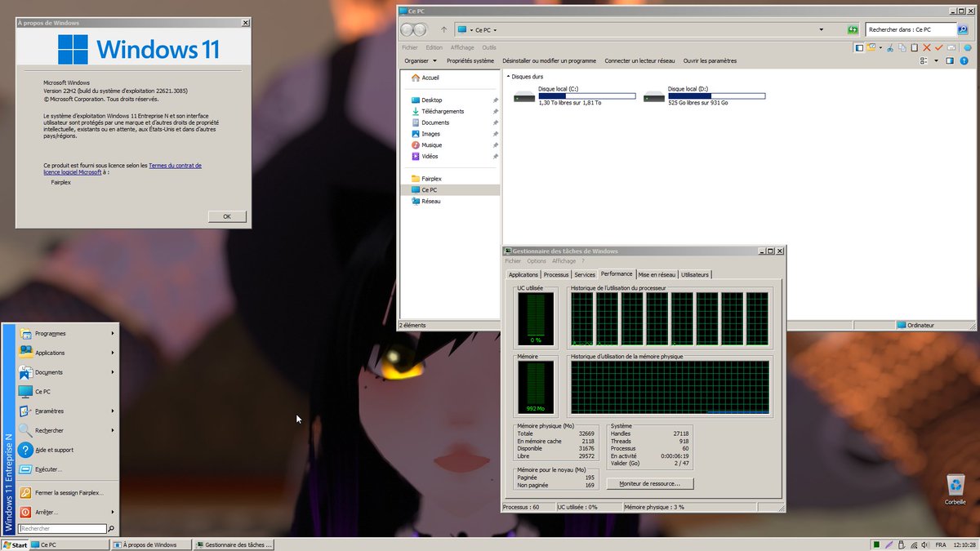Select Accueil in Explorer navigation pane
980x551 pixels.
(425, 78)
